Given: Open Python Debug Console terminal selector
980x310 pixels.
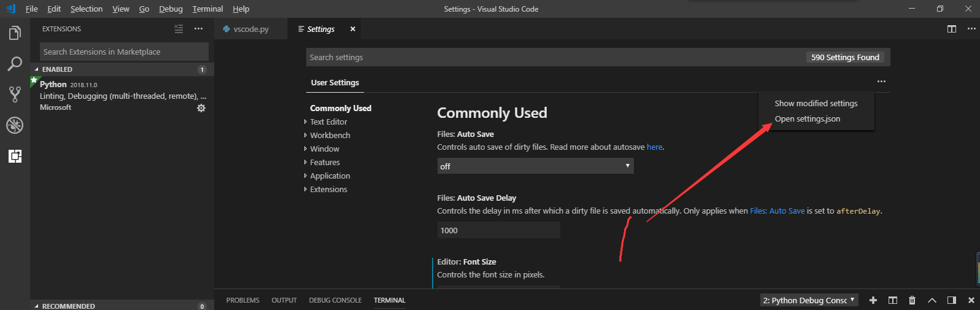Looking at the screenshot, I should coord(809,300).
